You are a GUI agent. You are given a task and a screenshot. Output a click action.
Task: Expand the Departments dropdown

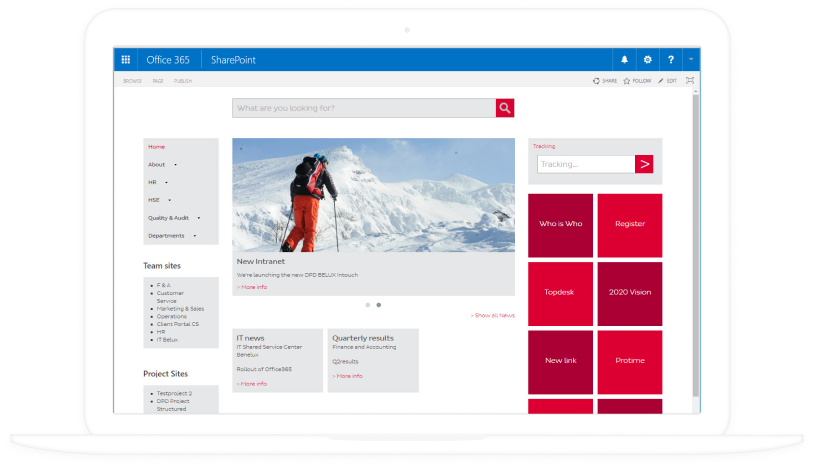click(x=194, y=236)
